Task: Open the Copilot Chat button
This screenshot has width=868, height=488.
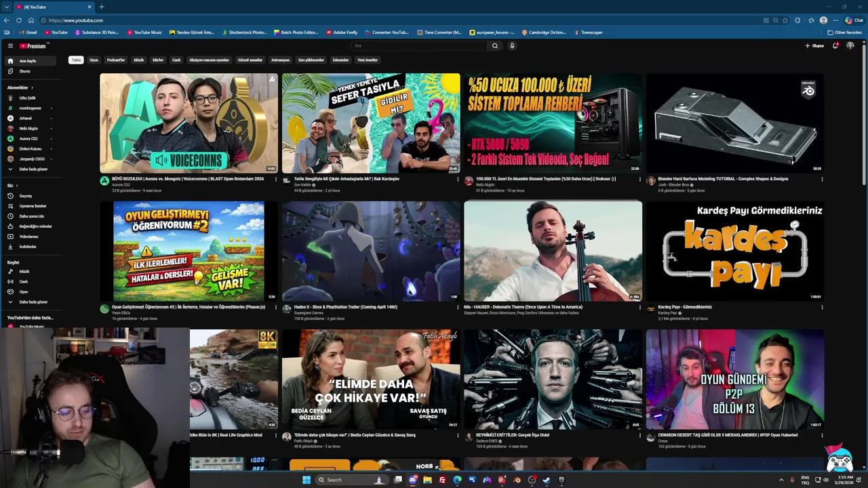Action: point(854,20)
